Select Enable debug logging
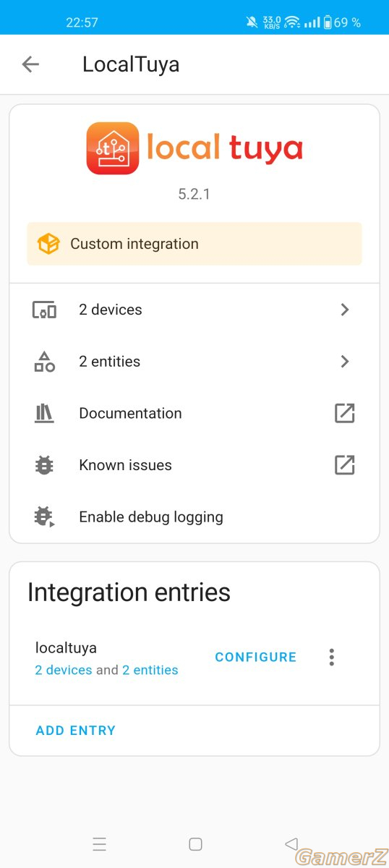 (194, 517)
